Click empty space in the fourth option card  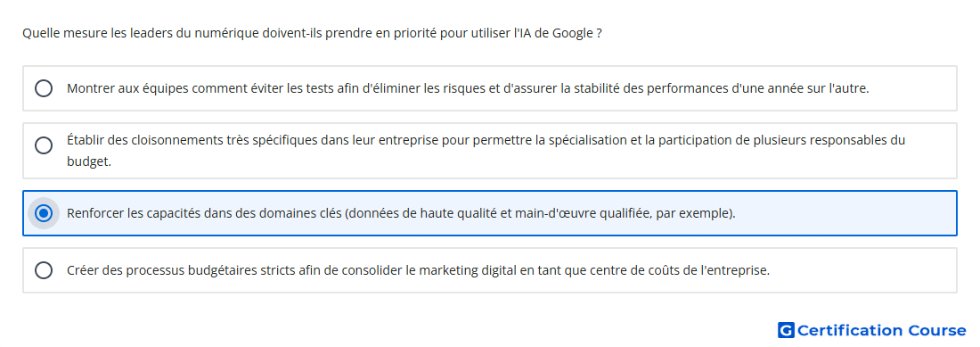coord(862,270)
